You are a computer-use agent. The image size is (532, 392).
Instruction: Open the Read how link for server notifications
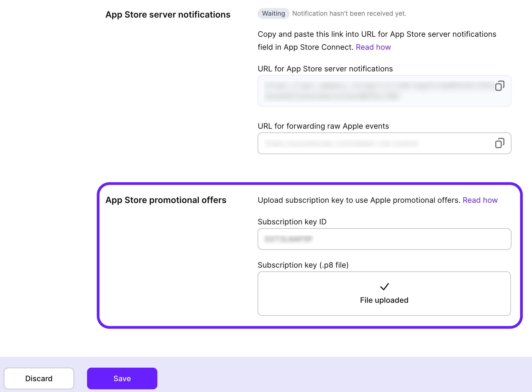[x=373, y=47]
